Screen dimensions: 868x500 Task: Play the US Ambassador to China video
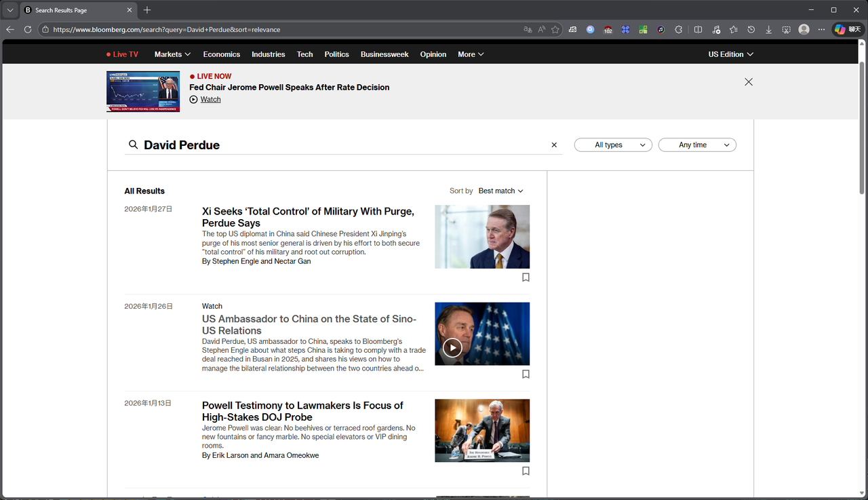pyautogui.click(x=452, y=348)
